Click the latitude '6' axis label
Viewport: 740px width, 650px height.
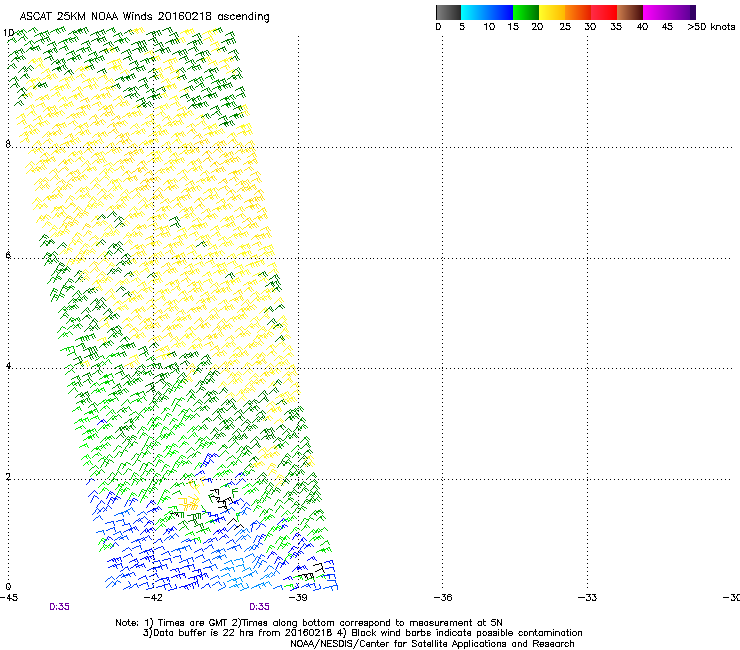8,255
